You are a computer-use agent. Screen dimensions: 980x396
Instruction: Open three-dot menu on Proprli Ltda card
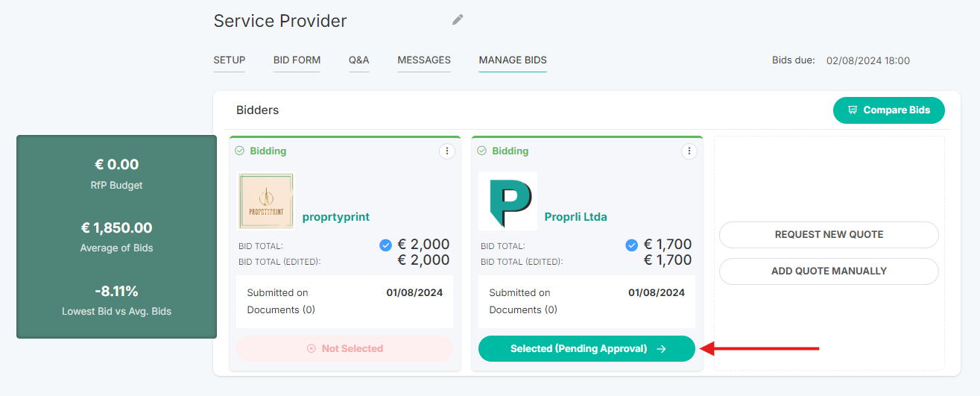pyautogui.click(x=689, y=151)
